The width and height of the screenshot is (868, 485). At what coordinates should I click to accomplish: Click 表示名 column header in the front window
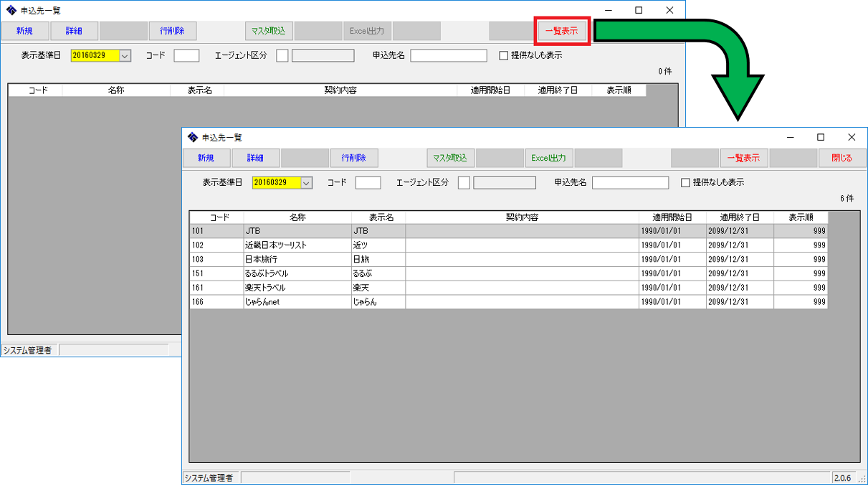378,217
